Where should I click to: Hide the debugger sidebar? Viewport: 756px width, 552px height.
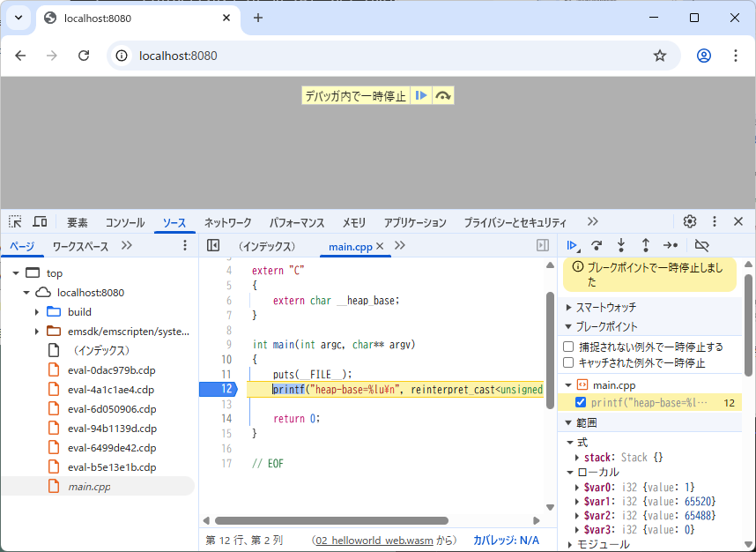click(543, 246)
